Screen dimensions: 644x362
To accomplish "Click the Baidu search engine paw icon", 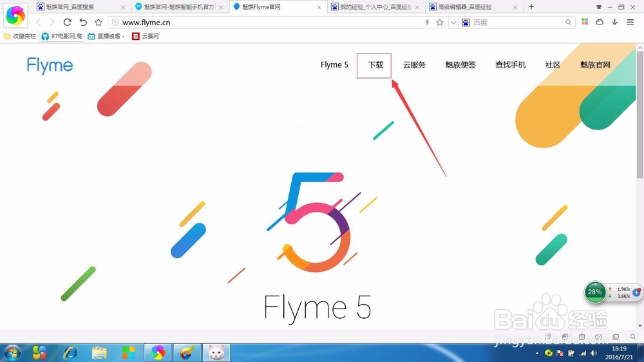I will [x=466, y=23].
